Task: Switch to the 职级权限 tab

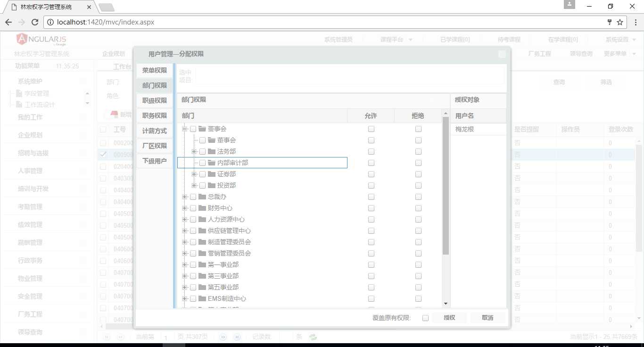Action: [x=155, y=100]
